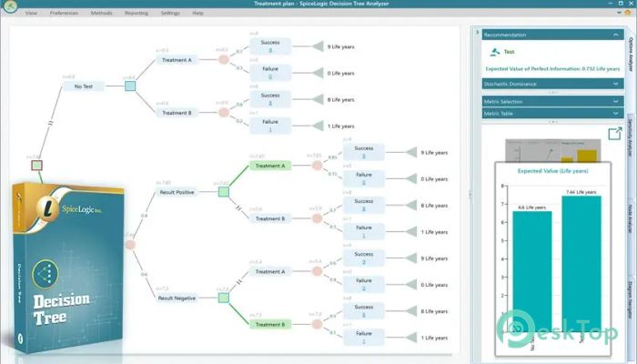Click the 7.44 Life years chart bar

pos(581,264)
